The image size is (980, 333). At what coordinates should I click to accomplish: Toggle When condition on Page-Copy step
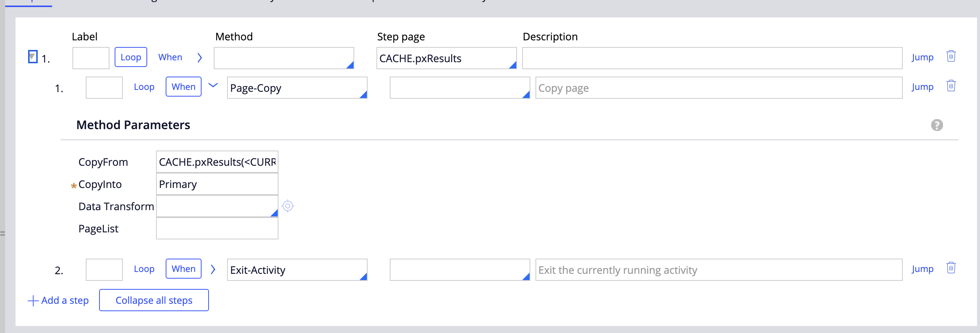[183, 87]
